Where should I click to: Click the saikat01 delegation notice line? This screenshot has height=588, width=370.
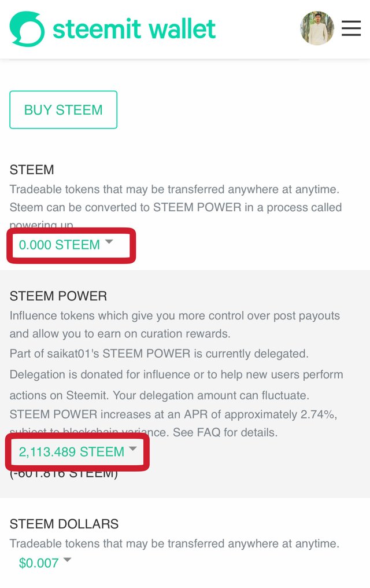click(158, 353)
